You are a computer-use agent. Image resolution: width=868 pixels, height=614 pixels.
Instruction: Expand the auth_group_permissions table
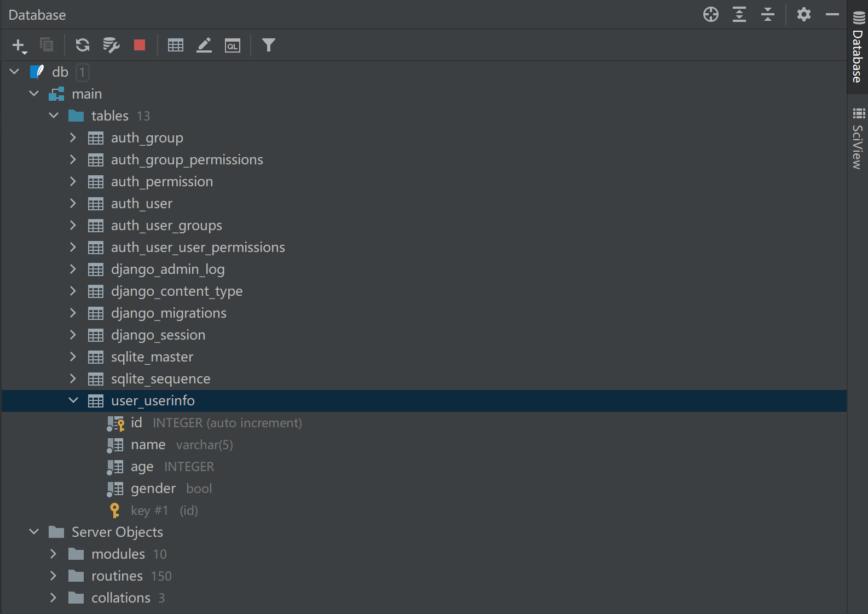coord(73,159)
